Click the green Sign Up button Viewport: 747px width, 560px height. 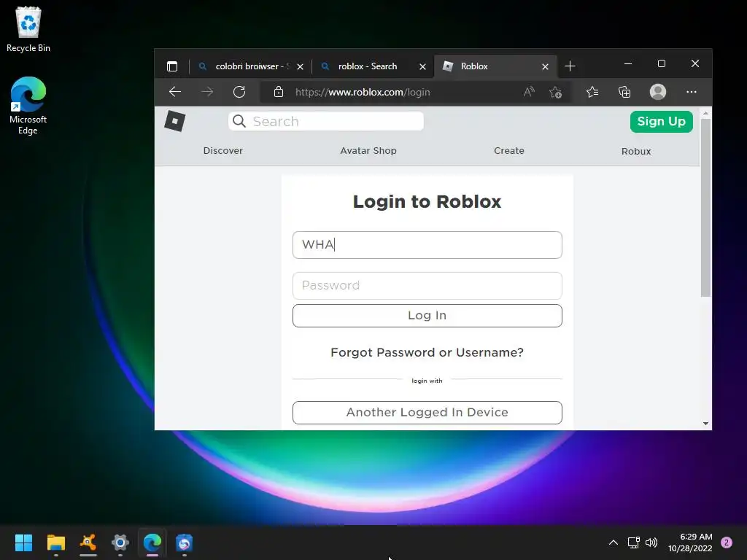click(x=661, y=122)
